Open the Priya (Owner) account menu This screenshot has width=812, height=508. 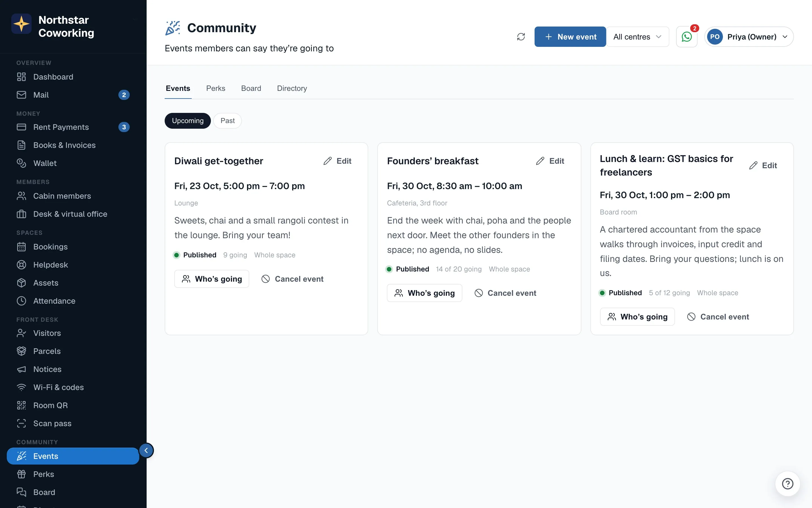749,37
